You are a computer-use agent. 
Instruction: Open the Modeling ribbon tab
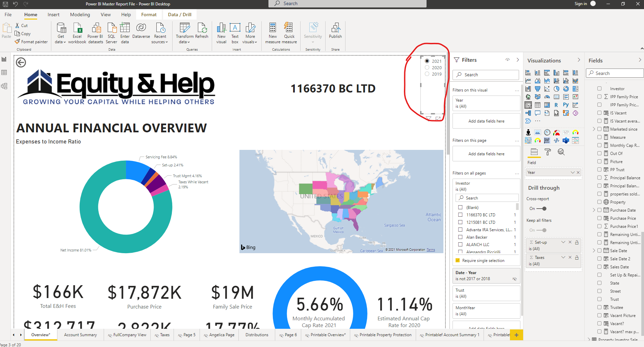pos(80,15)
